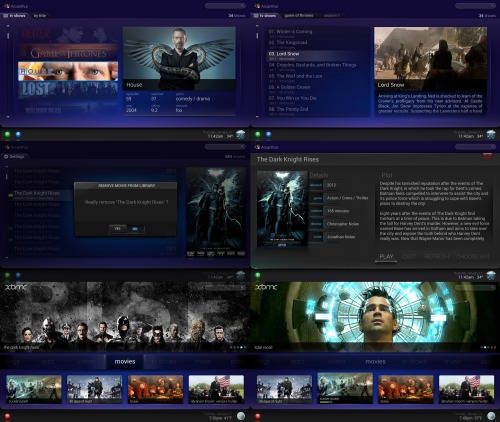500x422 pixels.
Task: Click the search field in the House TV shows panel
Action: (x=225, y=6)
